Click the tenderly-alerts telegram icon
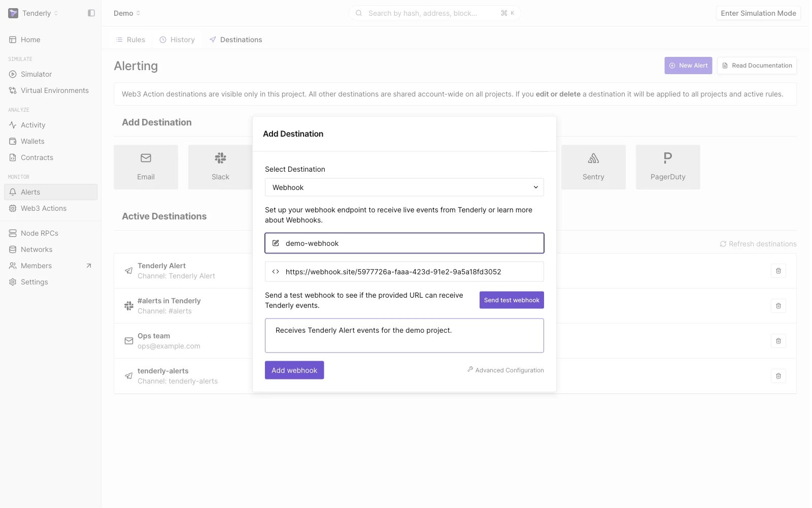This screenshot has height=508, width=812. [x=129, y=376]
